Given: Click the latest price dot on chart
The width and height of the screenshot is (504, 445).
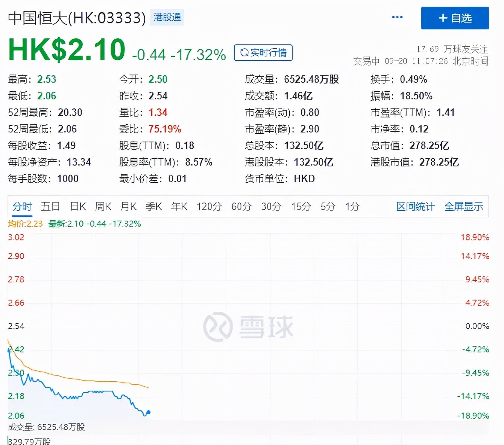Looking at the screenshot, I should 149,412.
